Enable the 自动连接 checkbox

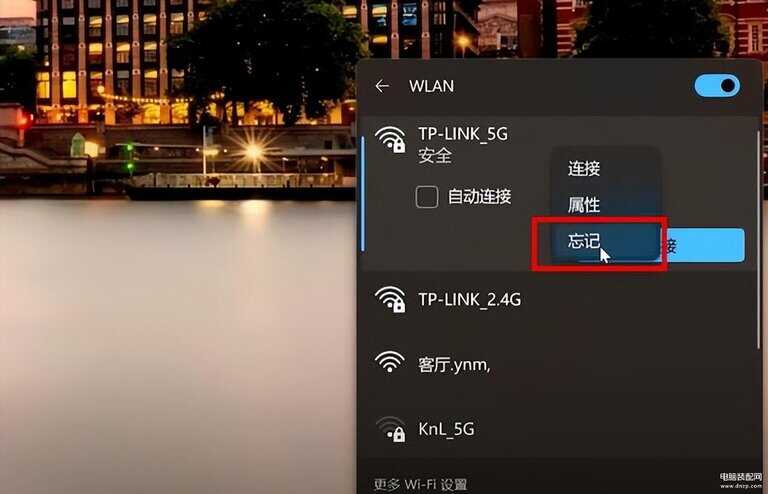pyautogui.click(x=427, y=197)
